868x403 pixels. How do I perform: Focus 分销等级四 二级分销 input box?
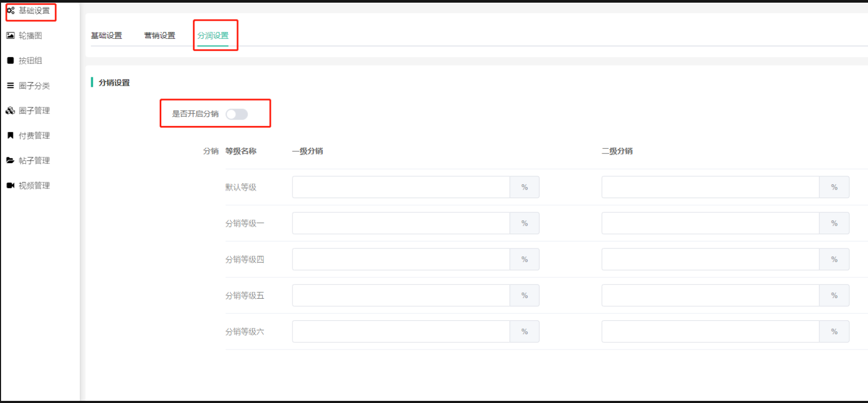coord(710,259)
